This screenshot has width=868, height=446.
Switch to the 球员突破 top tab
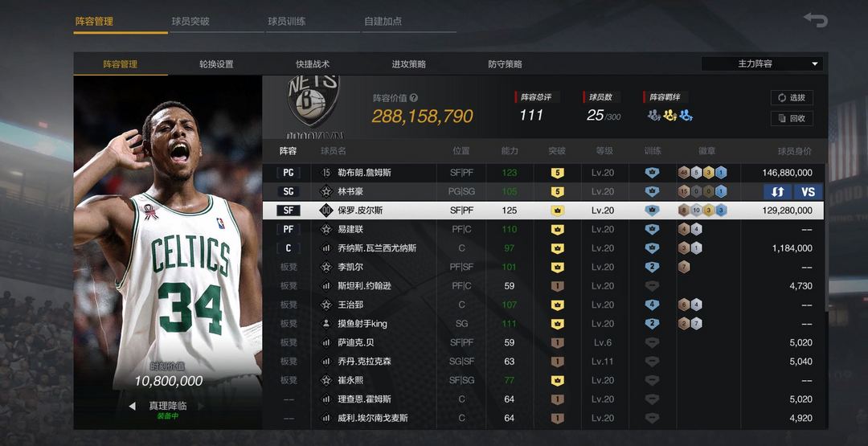pyautogui.click(x=190, y=22)
